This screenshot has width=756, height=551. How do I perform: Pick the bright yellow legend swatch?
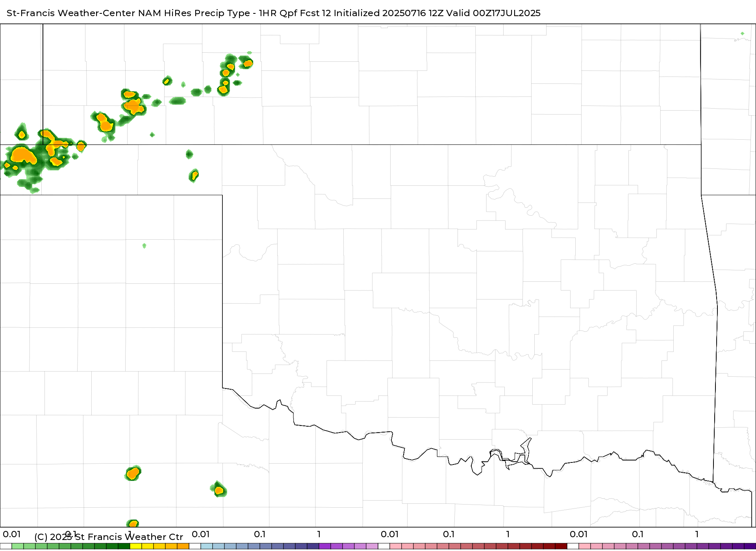(x=136, y=546)
